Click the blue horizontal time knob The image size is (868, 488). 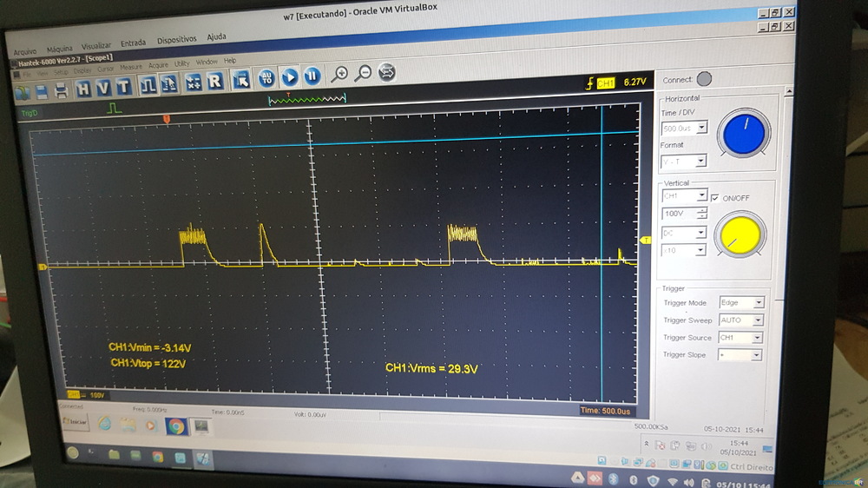pos(744,134)
